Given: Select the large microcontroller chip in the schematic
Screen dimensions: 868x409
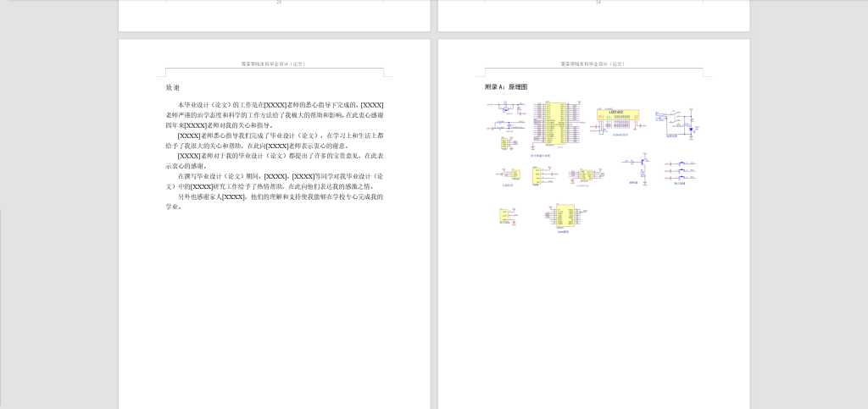Looking at the screenshot, I should click(x=555, y=124).
